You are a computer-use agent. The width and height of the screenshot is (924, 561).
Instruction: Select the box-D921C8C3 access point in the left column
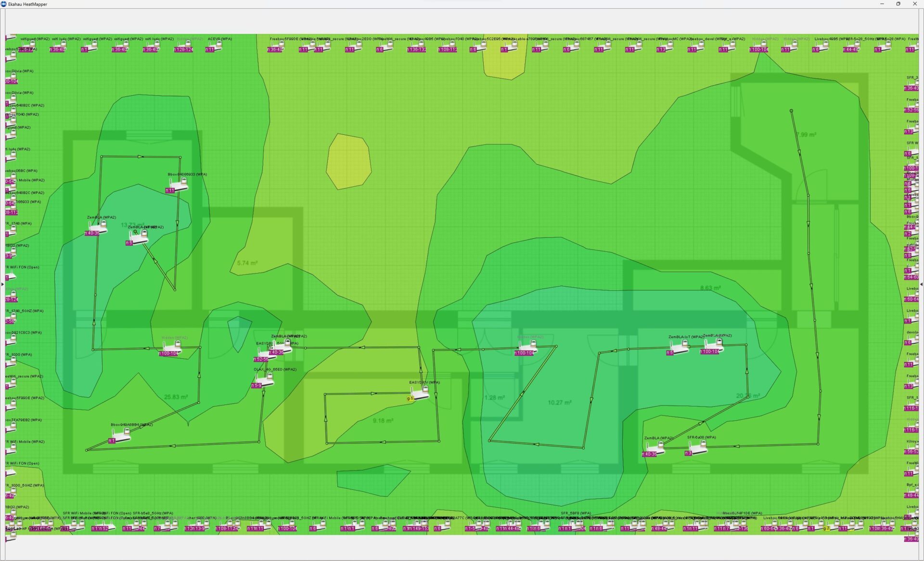(x=11, y=340)
